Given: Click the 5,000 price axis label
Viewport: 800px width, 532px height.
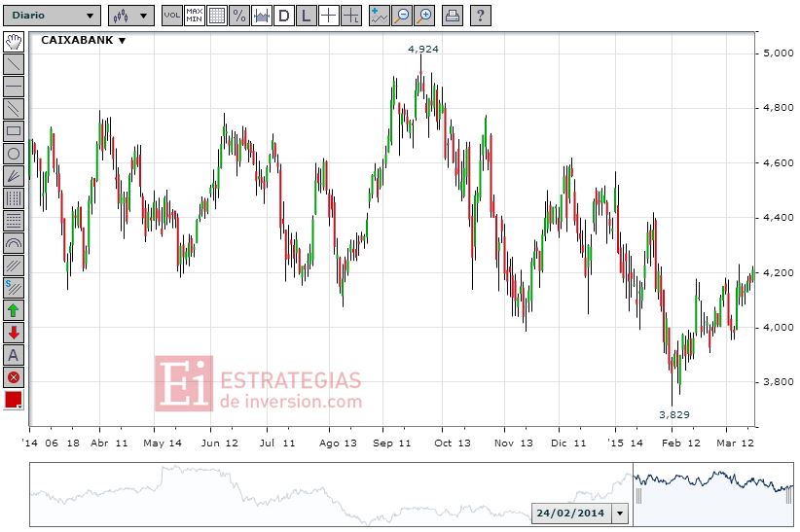Looking at the screenshot, I should pyautogui.click(x=778, y=53).
